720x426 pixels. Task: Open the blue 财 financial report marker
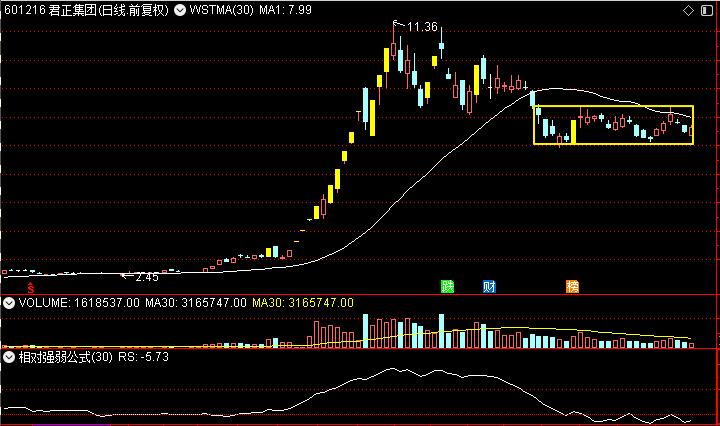(x=489, y=286)
